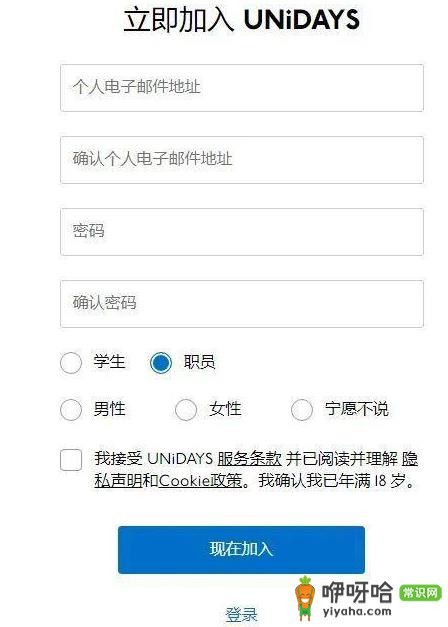Open the 隐私声明 privacy statement link
Image resolution: width=448 pixels, height=627 pixels.
coord(256,469)
